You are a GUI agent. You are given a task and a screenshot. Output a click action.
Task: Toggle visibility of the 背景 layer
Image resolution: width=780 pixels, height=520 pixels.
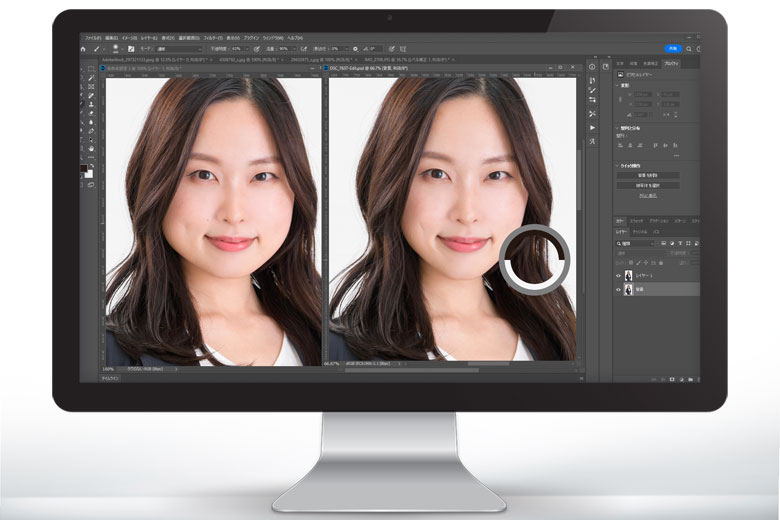pos(618,289)
